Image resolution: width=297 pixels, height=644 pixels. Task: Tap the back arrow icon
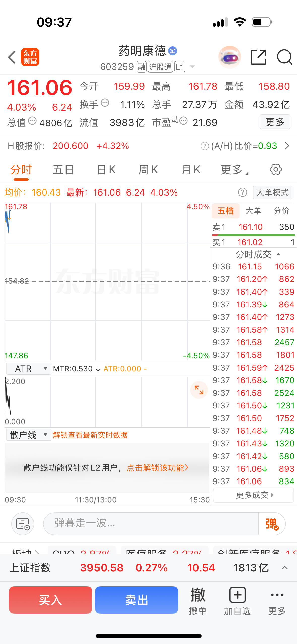click(x=12, y=57)
